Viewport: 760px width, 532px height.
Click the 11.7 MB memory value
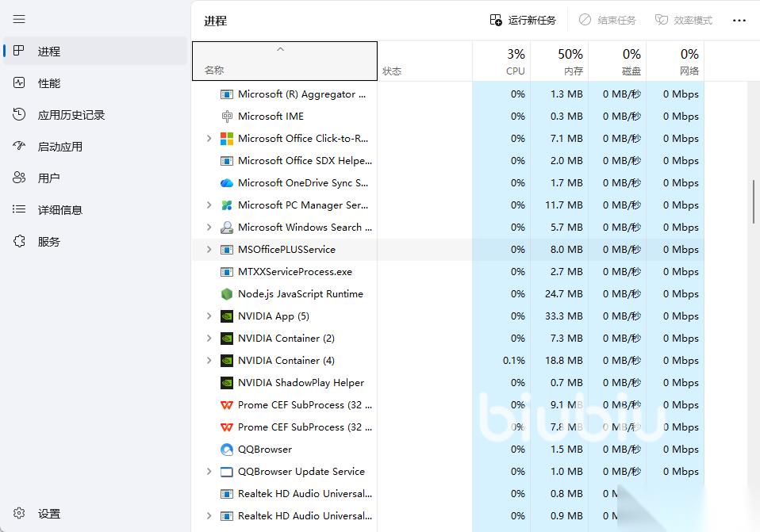(x=564, y=205)
